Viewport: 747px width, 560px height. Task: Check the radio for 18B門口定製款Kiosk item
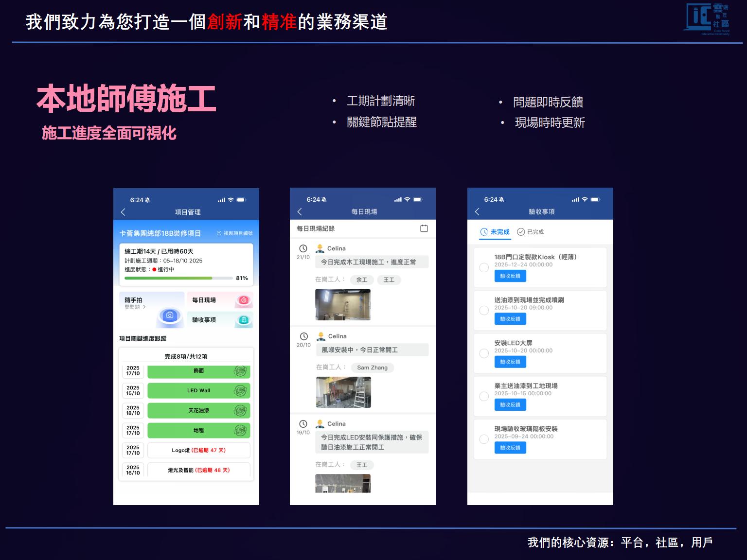coord(484,267)
